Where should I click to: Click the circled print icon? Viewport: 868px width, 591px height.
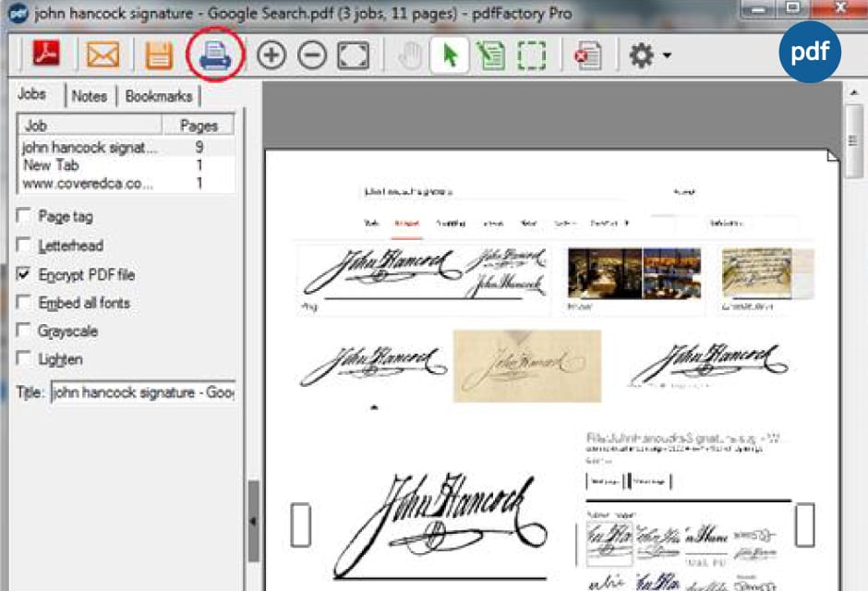pyautogui.click(x=213, y=54)
